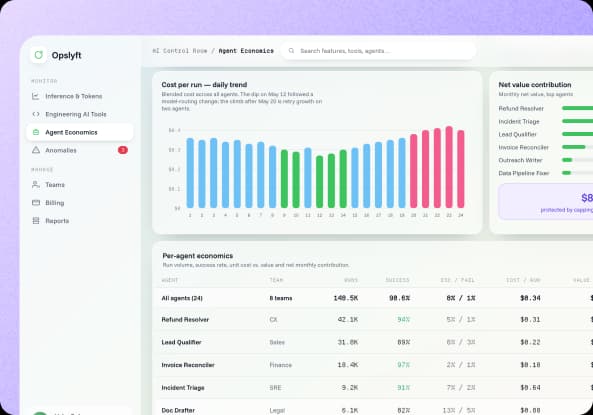Click Cost per run — daily trend title
593x415 pixels.
pyautogui.click(x=204, y=85)
